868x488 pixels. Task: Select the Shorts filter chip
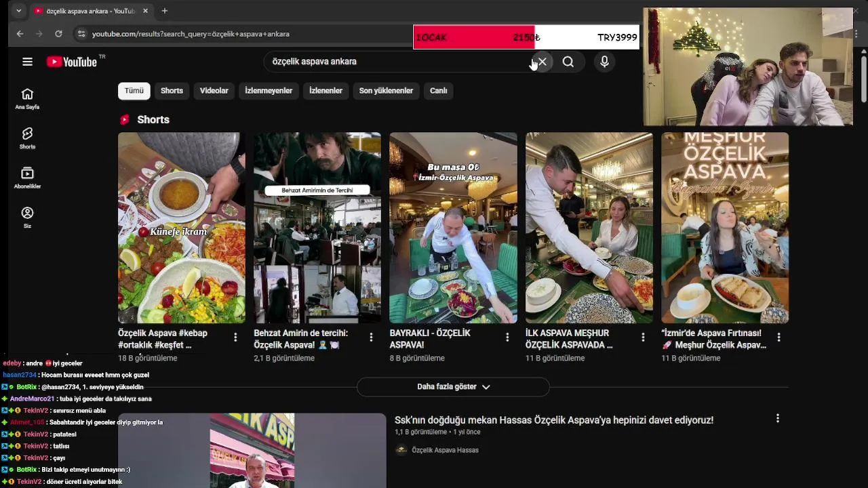(172, 91)
